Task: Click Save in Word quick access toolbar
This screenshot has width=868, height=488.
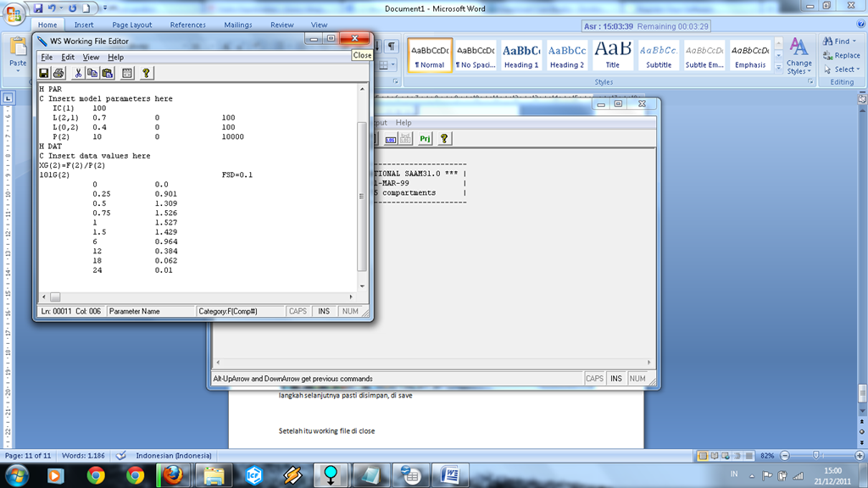Action: click(x=37, y=8)
